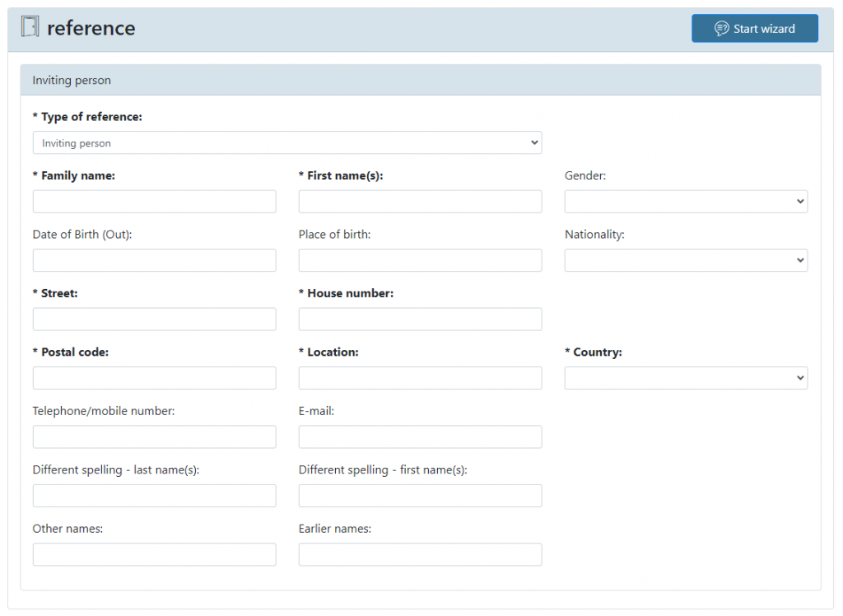
Task: Focus the Telephone/mobile number field
Action: 154,436
